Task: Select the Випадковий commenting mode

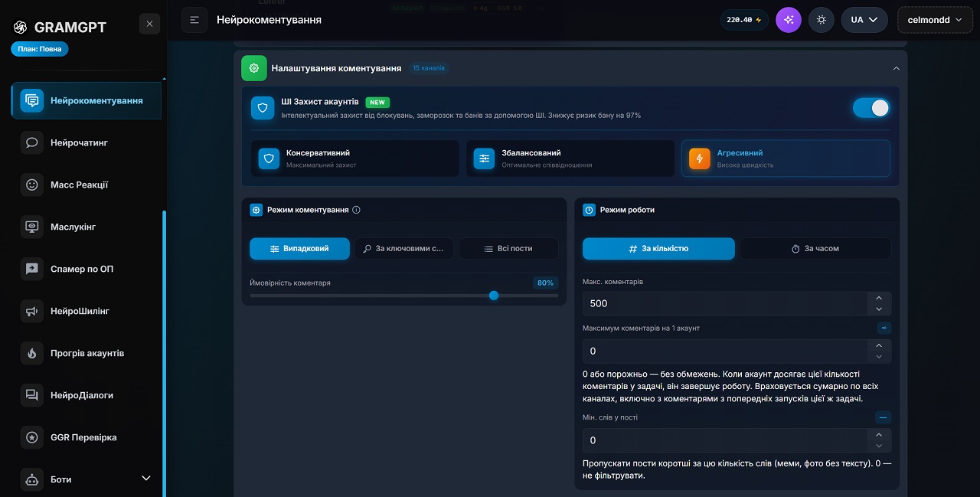Action: pyautogui.click(x=299, y=249)
